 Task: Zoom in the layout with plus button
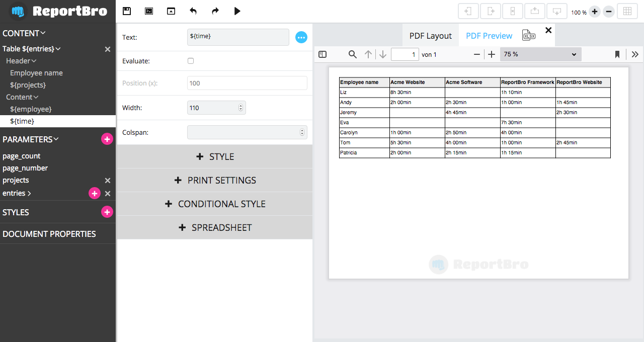tap(595, 12)
